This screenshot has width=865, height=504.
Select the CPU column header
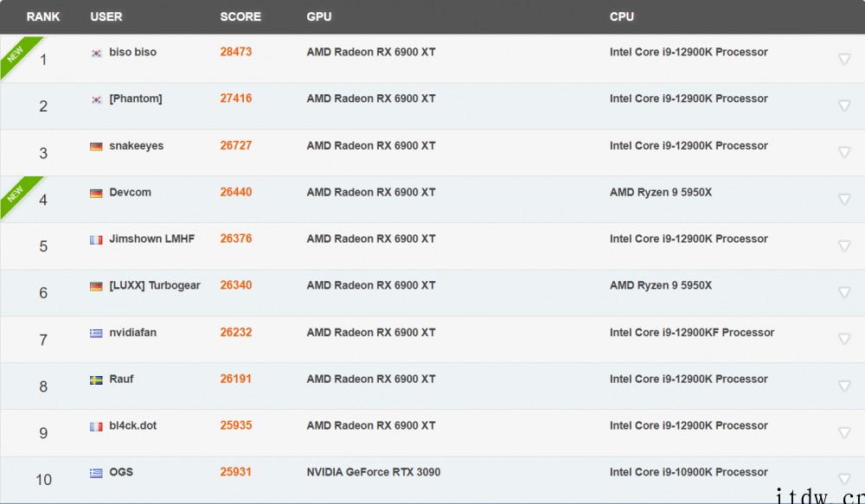[622, 16]
